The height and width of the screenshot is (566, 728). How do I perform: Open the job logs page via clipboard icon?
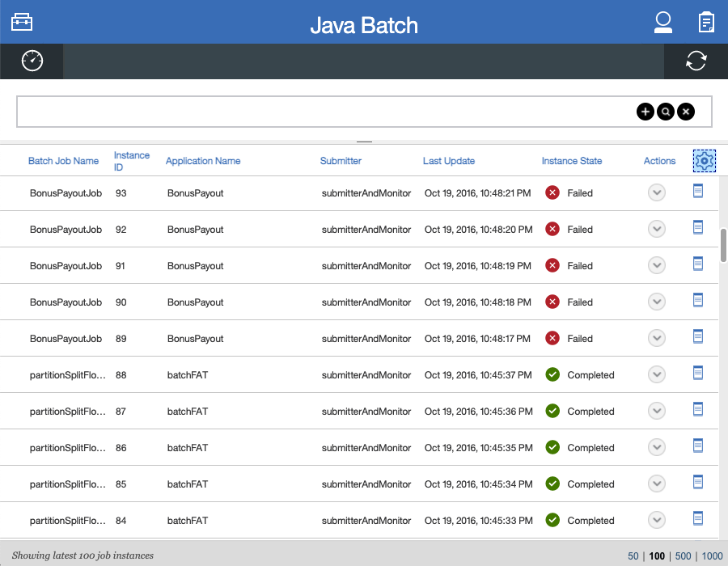coord(706,22)
